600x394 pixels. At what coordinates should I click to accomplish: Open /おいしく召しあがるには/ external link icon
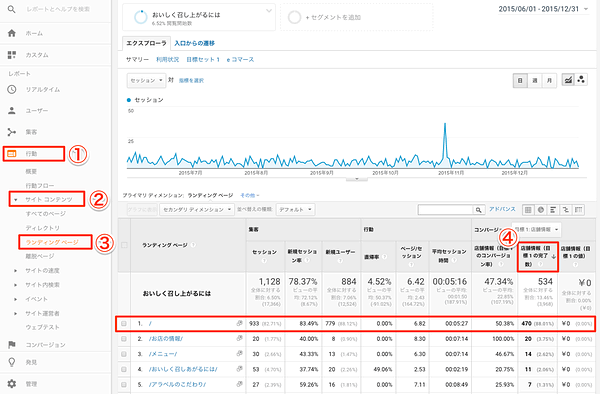tap(240, 369)
